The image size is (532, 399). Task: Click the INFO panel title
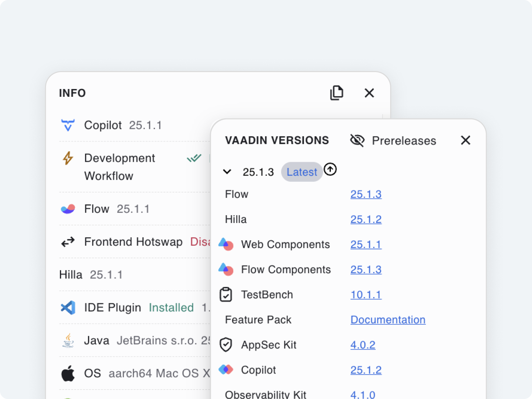(72, 93)
